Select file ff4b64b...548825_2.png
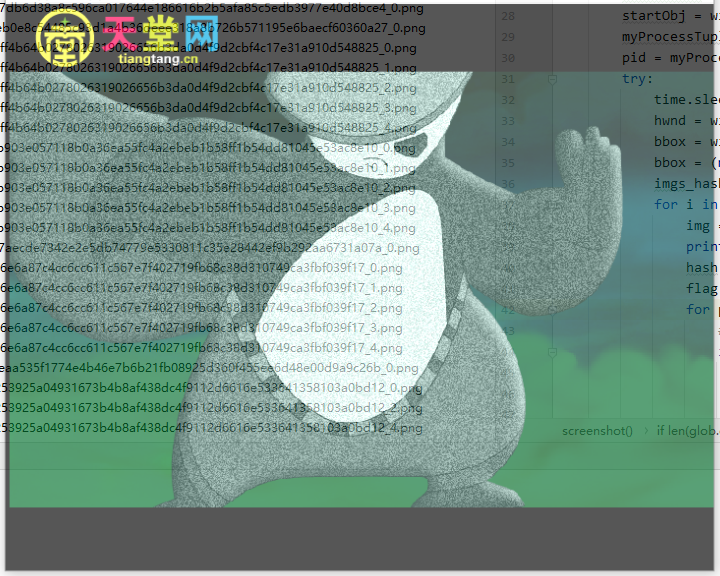The height and width of the screenshot is (576, 720). (208, 88)
